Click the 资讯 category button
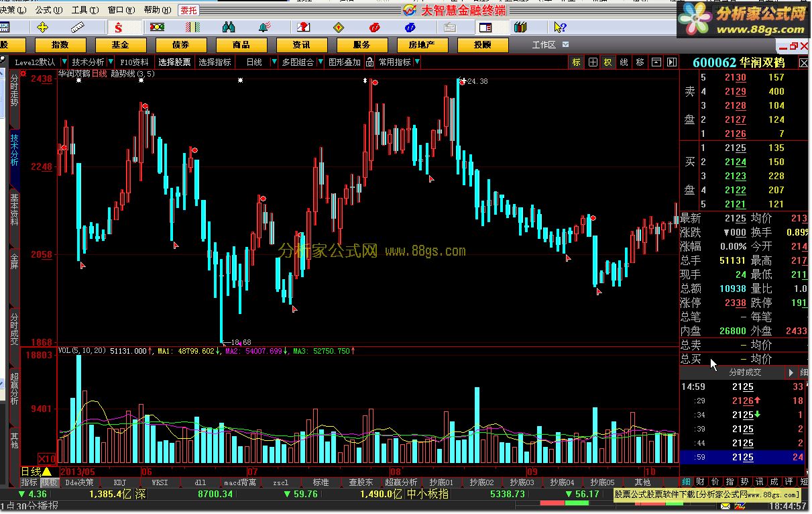Screen dimensions: 812x514 (x=302, y=45)
